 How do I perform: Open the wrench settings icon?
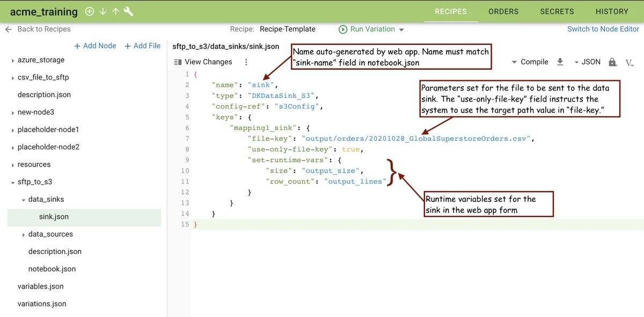click(x=128, y=11)
